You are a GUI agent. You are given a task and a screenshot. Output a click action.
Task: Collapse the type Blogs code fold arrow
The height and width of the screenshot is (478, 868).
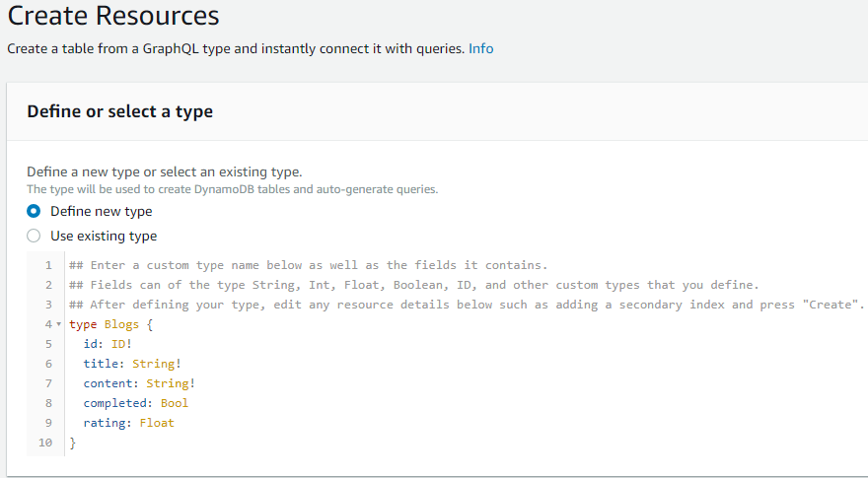point(59,324)
